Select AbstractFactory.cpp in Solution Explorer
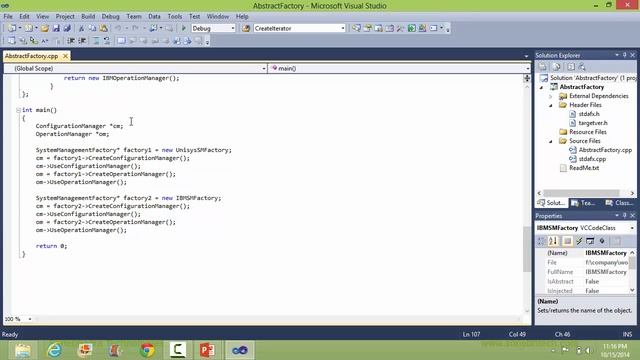Image resolution: width=640 pixels, height=360 pixels. 605,150
